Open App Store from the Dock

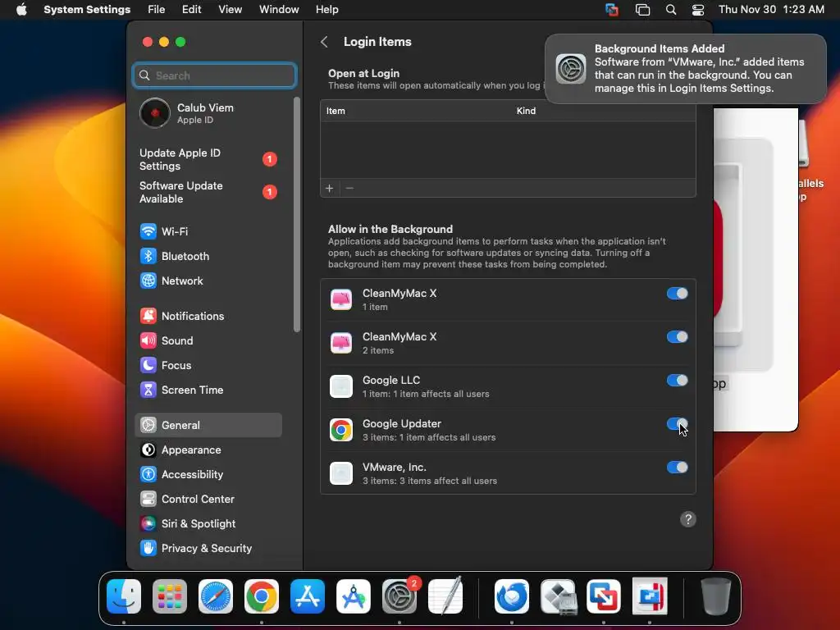point(308,596)
